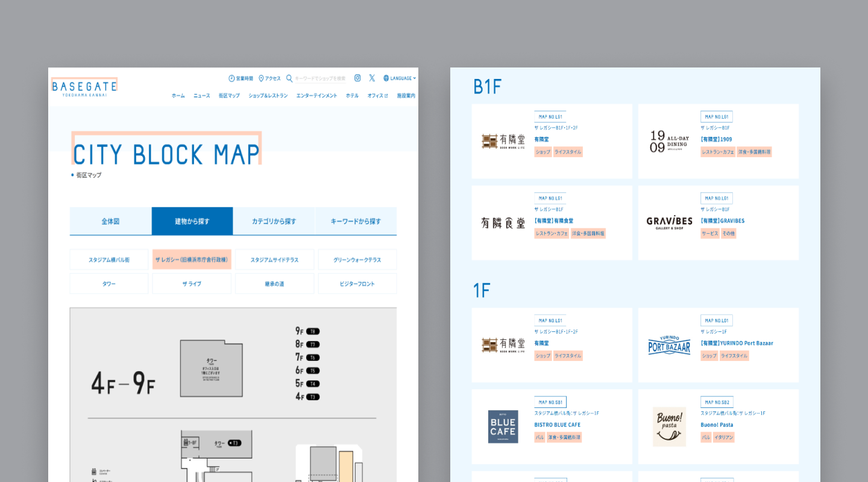Click the search magnifier icon
The height and width of the screenshot is (482, 868).
coord(289,78)
